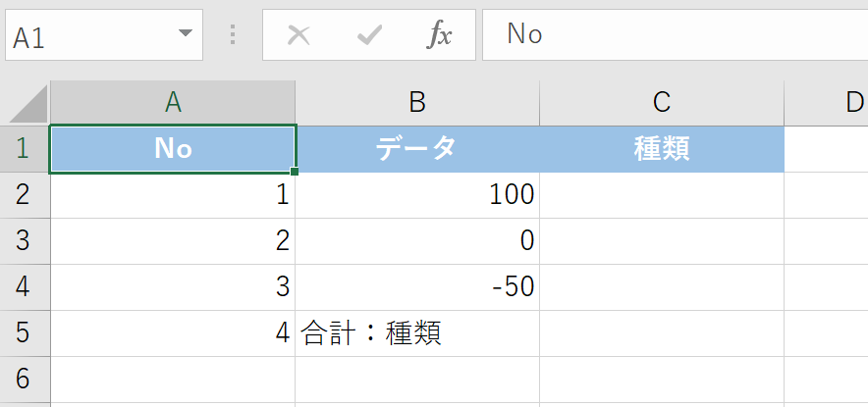The height and width of the screenshot is (407, 868).
Task: Select column C header
Action: coord(662,102)
